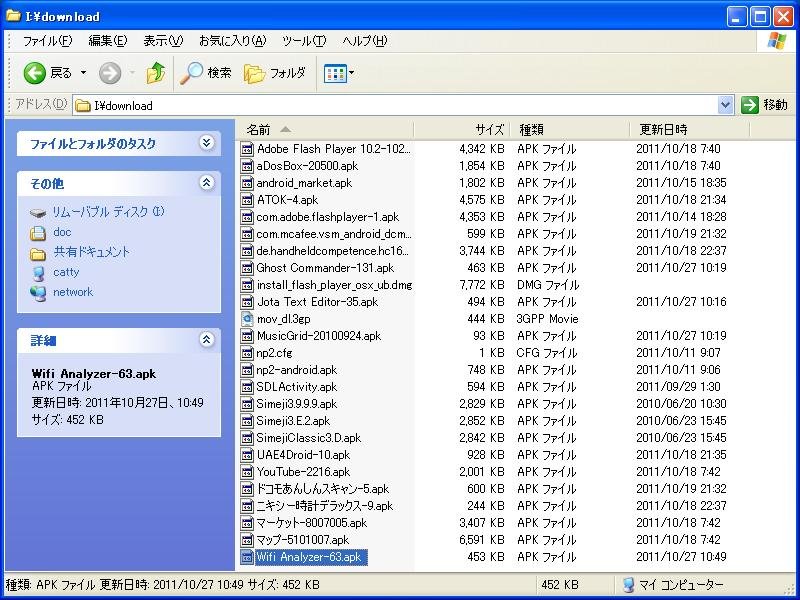
Task: Select file name マーケット-8007005.apk
Action: [312, 523]
